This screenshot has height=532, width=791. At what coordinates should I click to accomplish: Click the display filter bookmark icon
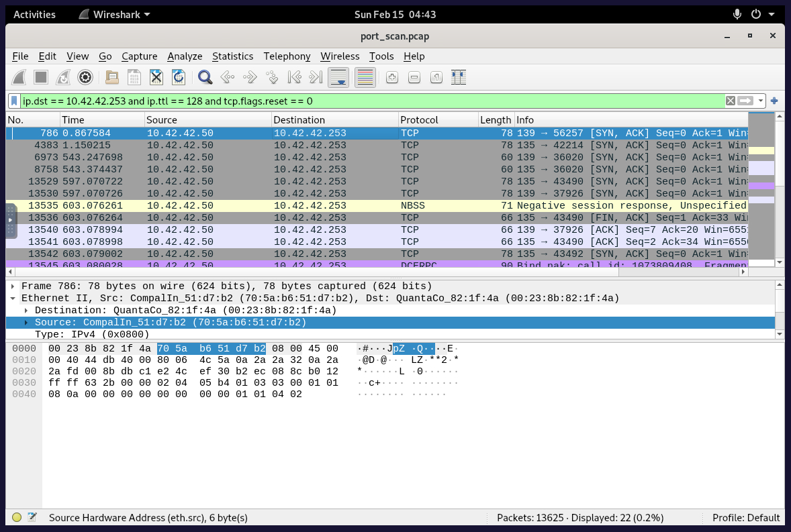(x=14, y=101)
